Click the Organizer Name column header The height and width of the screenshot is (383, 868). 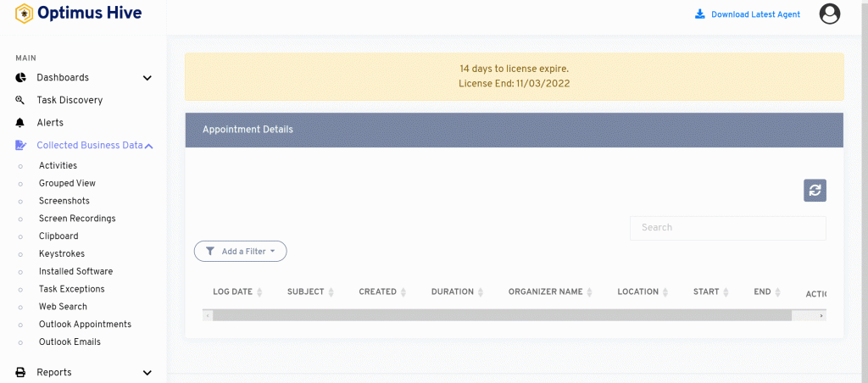545,291
